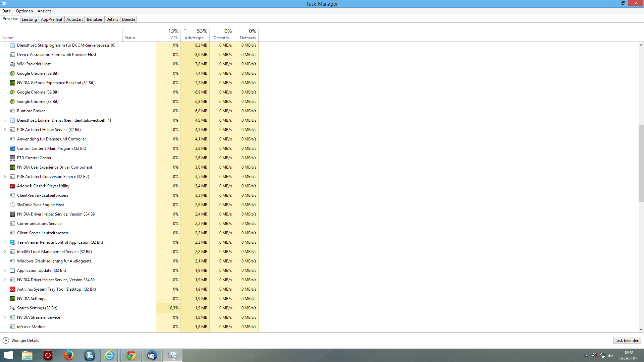The image size is (644, 362).
Task: Click the Task beenden button
Action: coord(627,341)
